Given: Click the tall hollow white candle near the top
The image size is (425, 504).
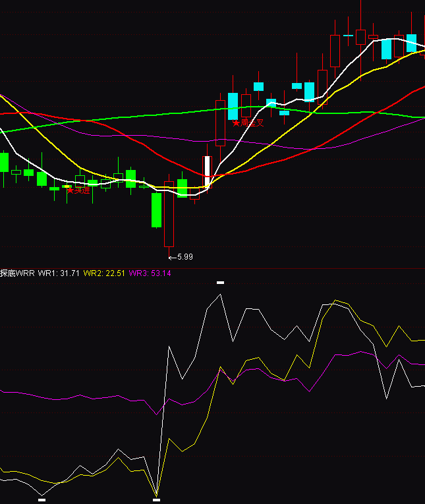Looking at the screenshot, I should [x=335, y=51].
